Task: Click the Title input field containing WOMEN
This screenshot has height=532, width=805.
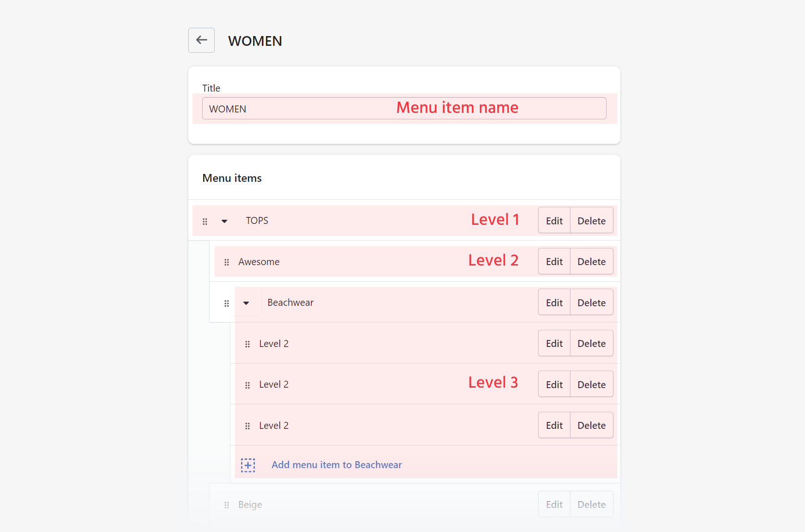Action: 404,109
